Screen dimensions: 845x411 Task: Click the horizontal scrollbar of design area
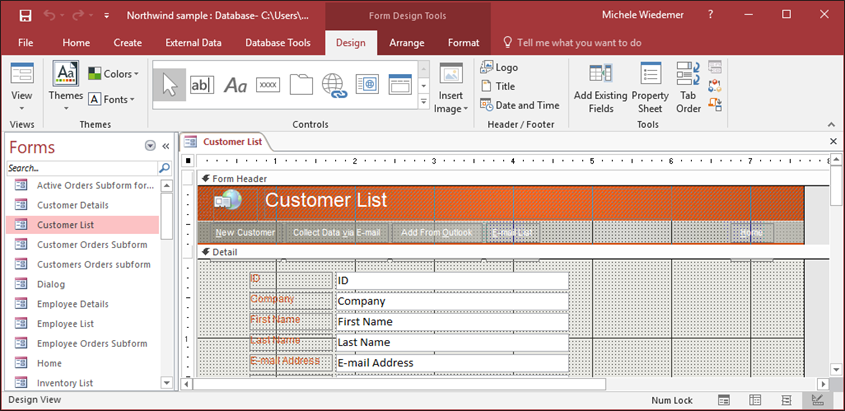399,384
